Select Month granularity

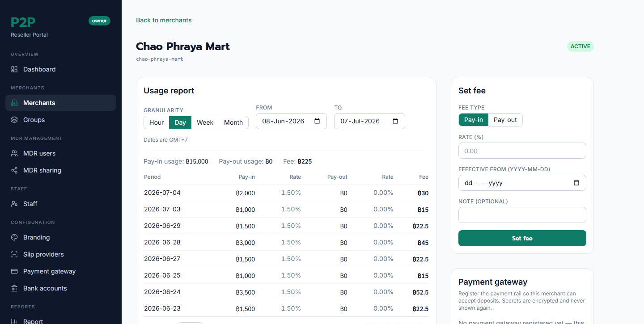(x=233, y=122)
